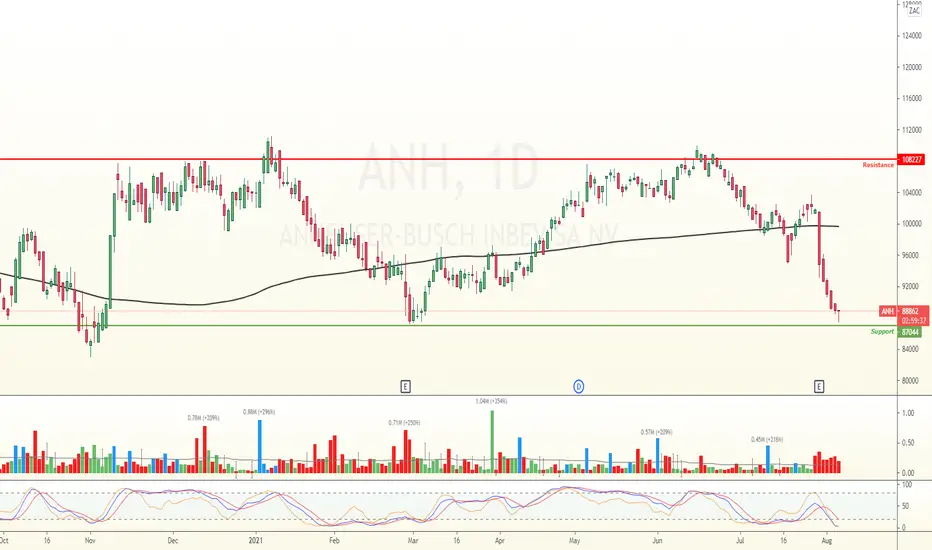
Task: Click the Dec label on time axis
Action: (172, 541)
